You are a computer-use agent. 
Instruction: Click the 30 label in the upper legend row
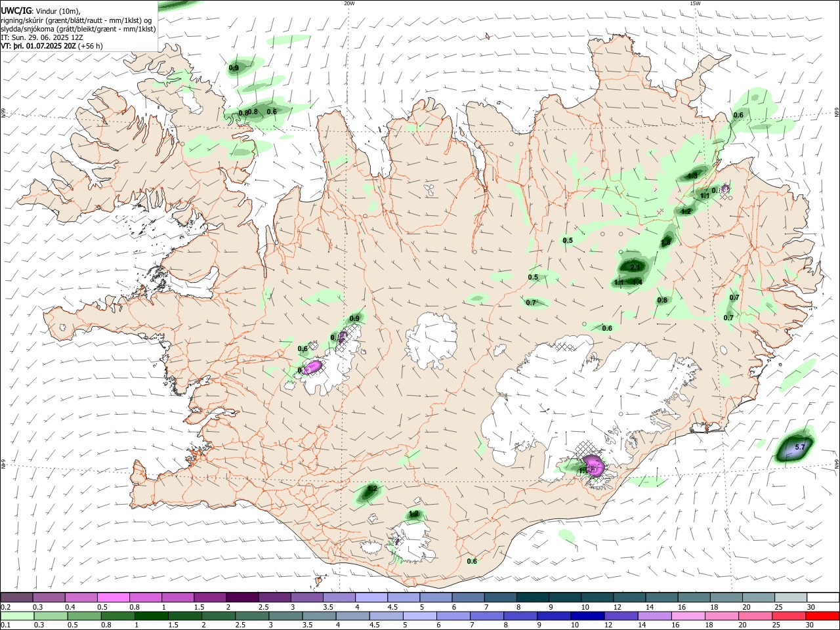pos(811,607)
